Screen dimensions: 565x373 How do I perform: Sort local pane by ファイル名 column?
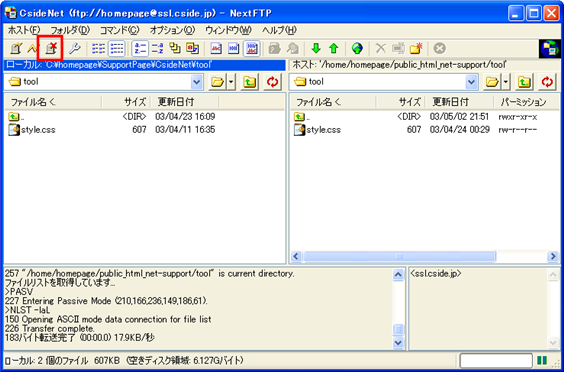coord(53,102)
